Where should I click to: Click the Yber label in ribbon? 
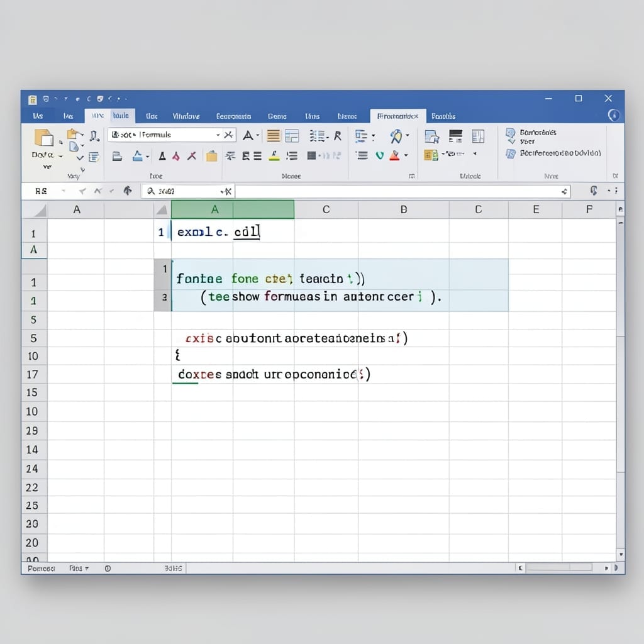pos(527,142)
